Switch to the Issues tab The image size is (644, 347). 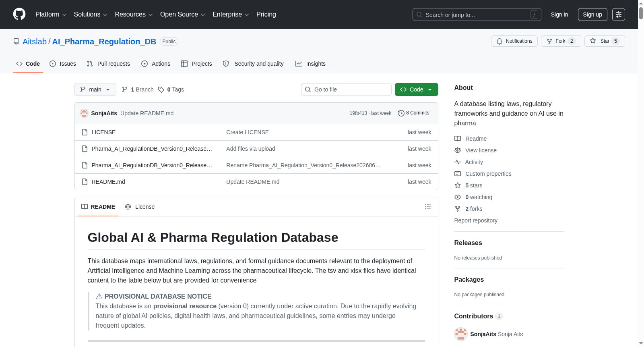click(x=63, y=64)
